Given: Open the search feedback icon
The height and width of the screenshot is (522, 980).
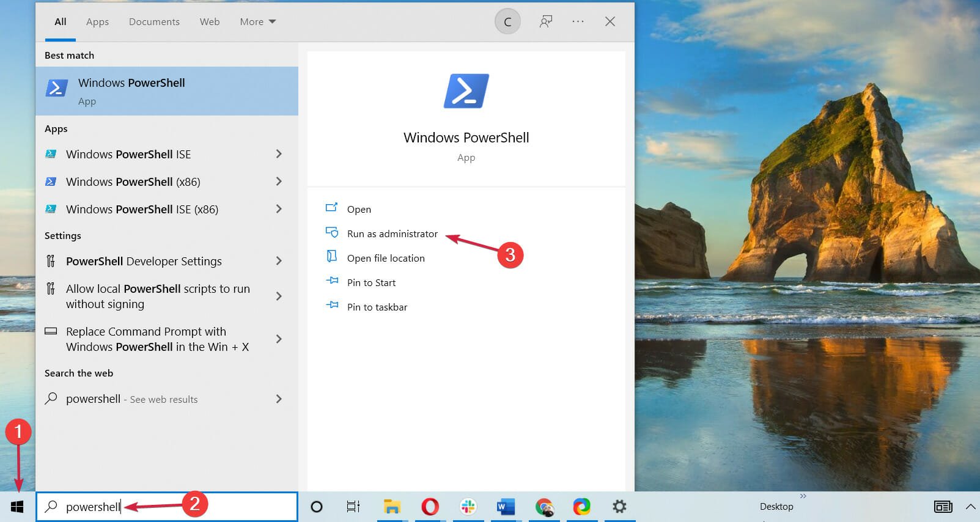Looking at the screenshot, I should [x=546, y=22].
